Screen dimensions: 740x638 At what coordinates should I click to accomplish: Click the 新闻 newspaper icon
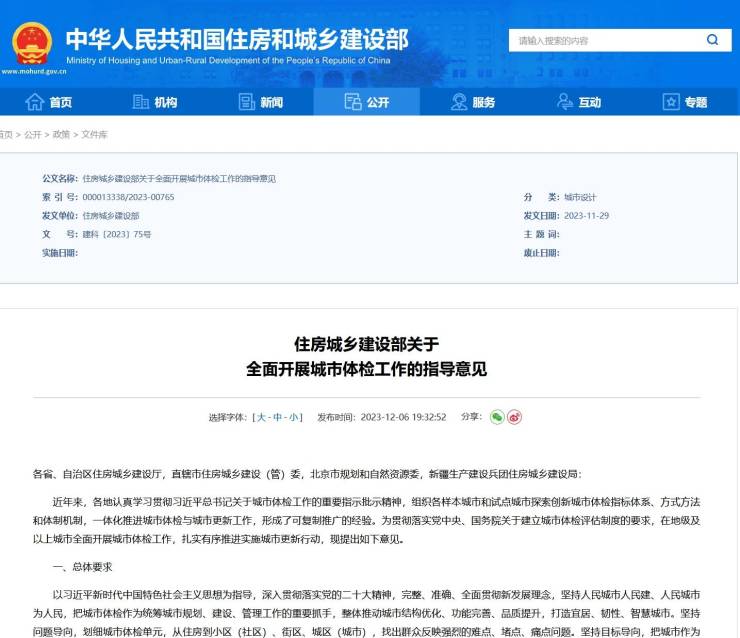tap(247, 102)
